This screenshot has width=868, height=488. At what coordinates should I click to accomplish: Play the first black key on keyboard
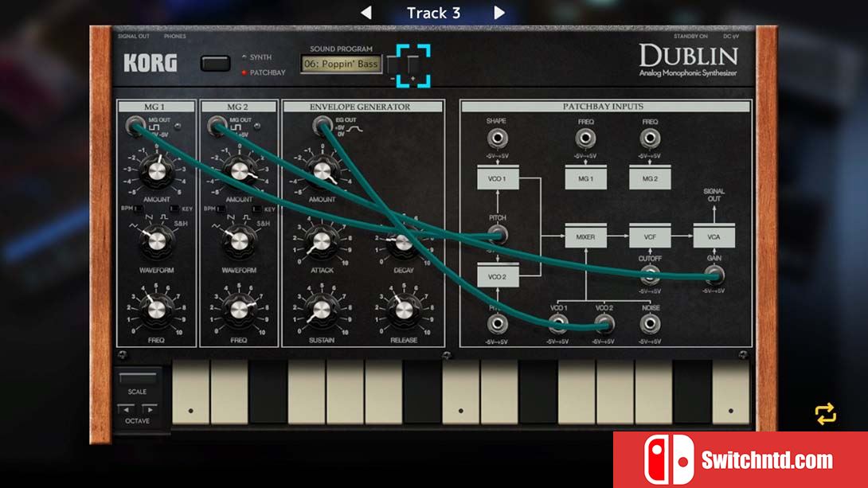tap(268, 392)
